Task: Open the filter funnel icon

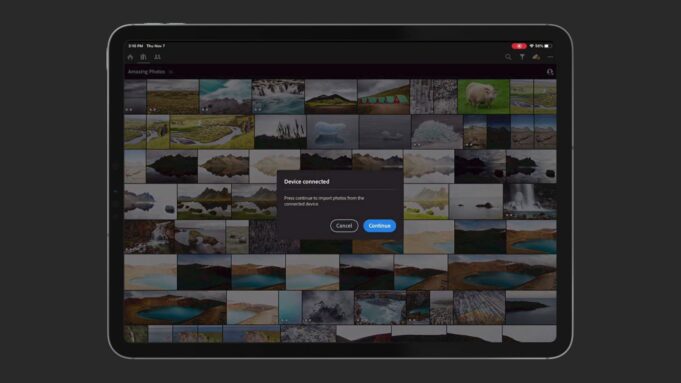Action: [x=522, y=57]
